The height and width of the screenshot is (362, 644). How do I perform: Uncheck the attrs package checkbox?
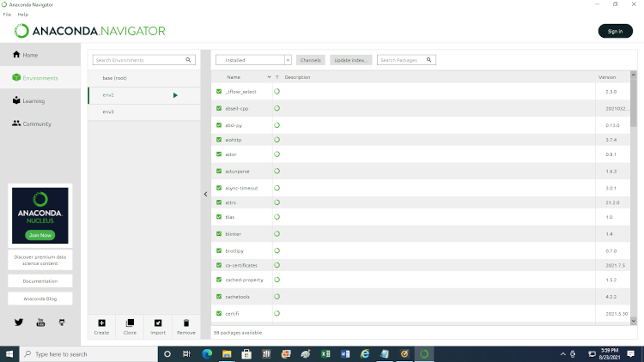(x=219, y=202)
